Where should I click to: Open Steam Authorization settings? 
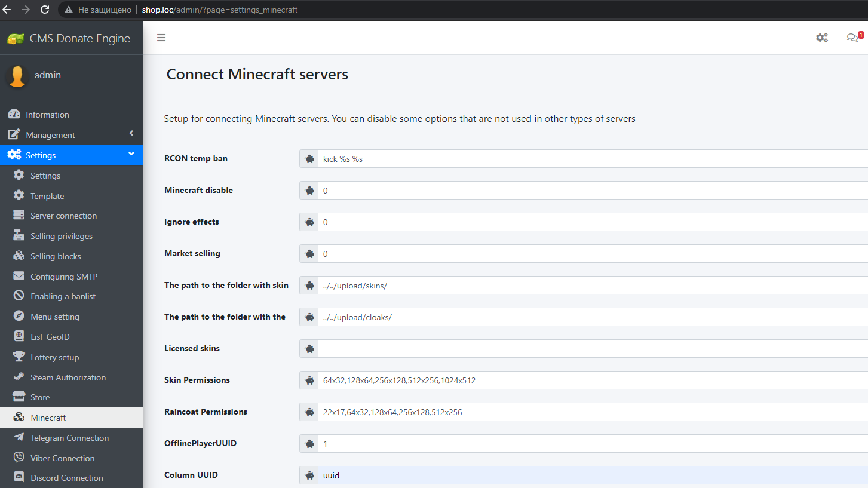click(68, 377)
